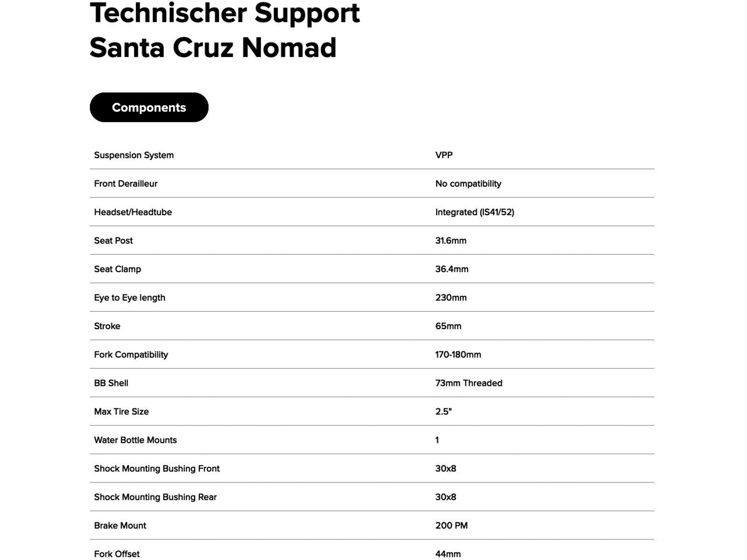
Task: Click the Eye to Eye length label
Action: [130, 297]
